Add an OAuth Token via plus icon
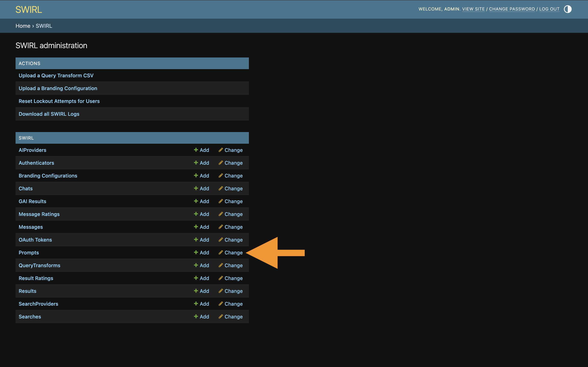 [196, 240]
